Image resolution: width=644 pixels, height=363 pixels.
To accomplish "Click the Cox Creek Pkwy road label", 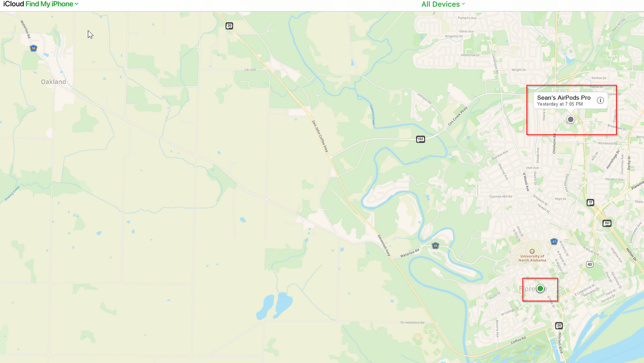I will tap(458, 116).
